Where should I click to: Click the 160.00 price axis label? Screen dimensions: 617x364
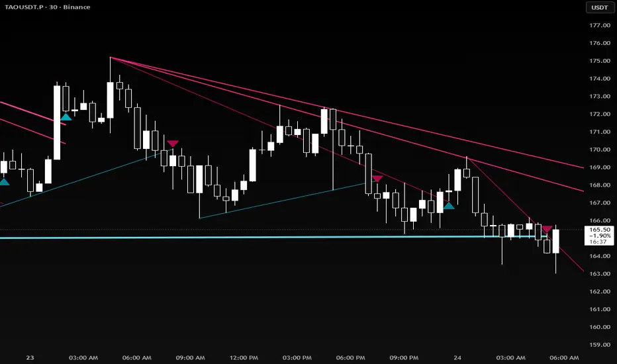point(600,327)
